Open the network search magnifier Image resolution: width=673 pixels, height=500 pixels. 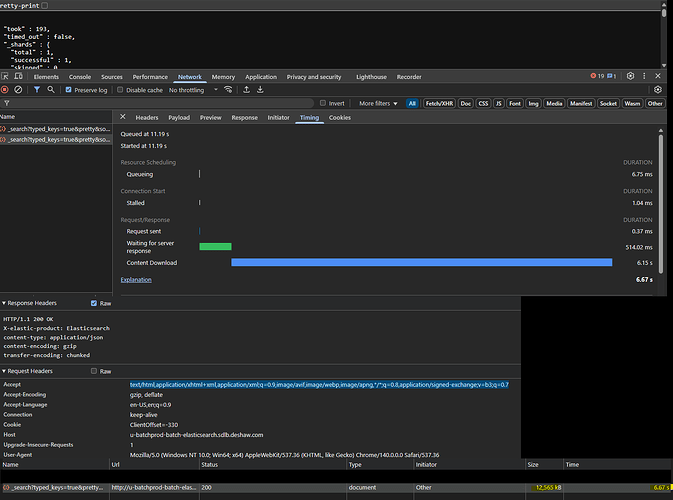pyautogui.click(x=51, y=89)
